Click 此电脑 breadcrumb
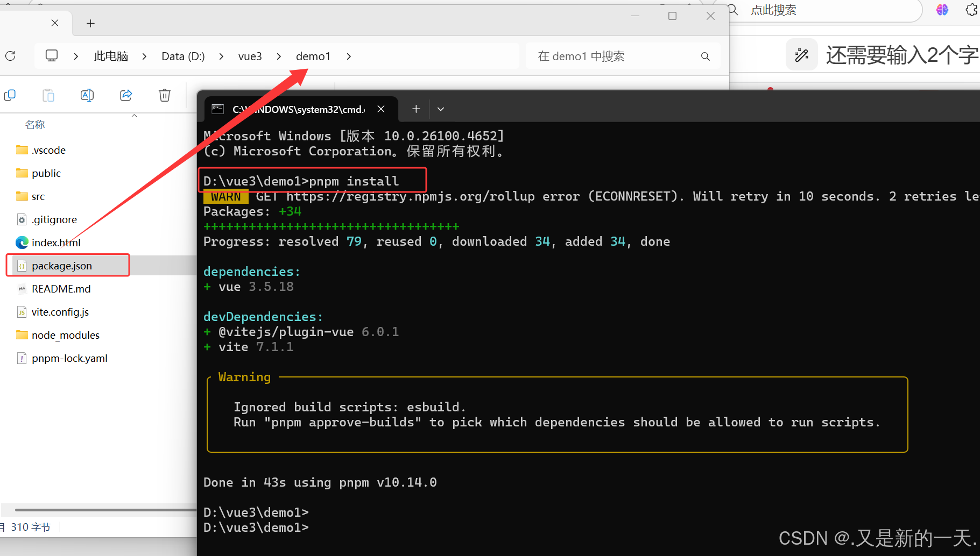 [x=111, y=56]
